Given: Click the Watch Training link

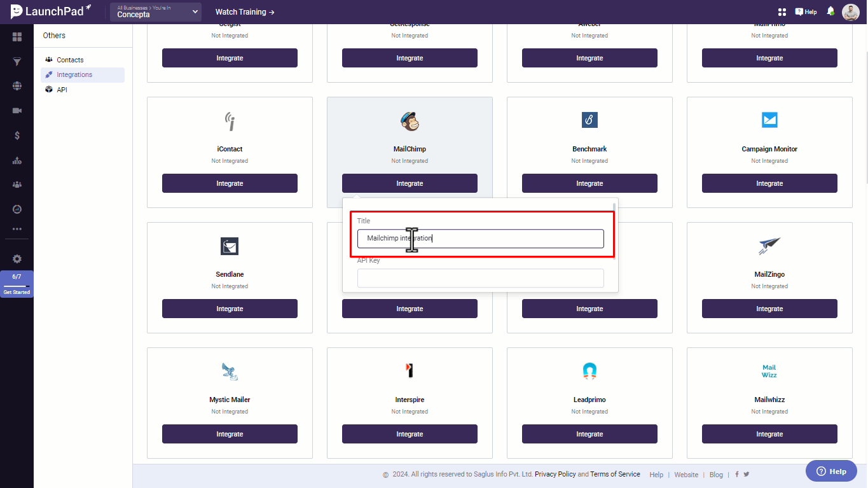Looking at the screenshot, I should coord(245,12).
